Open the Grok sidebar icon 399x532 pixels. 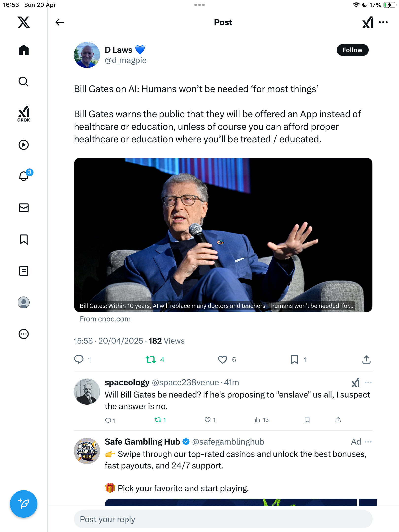click(24, 114)
